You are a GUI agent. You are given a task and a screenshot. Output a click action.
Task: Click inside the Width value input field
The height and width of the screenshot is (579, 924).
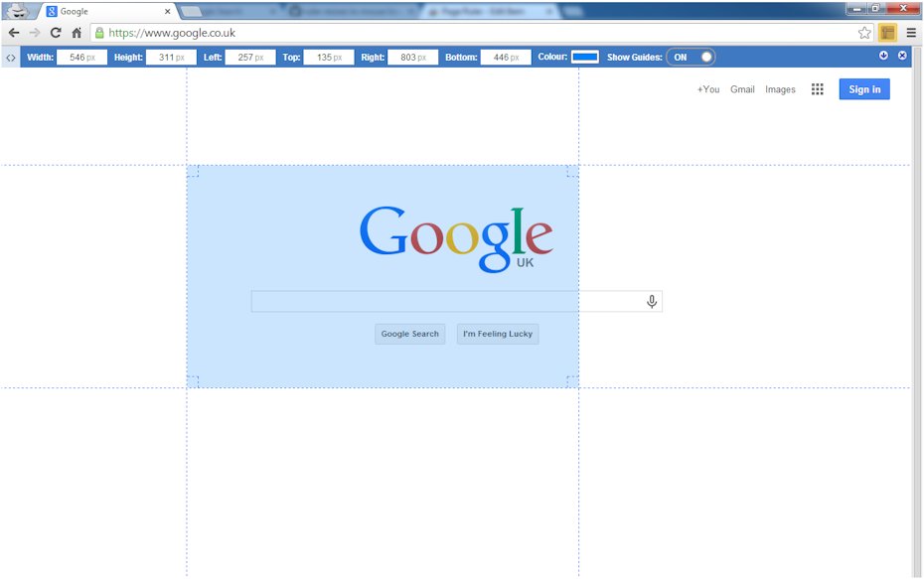coord(81,57)
